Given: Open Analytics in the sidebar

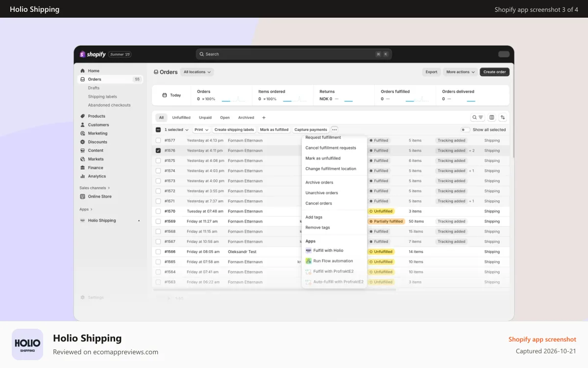Looking at the screenshot, I should click(x=97, y=176).
